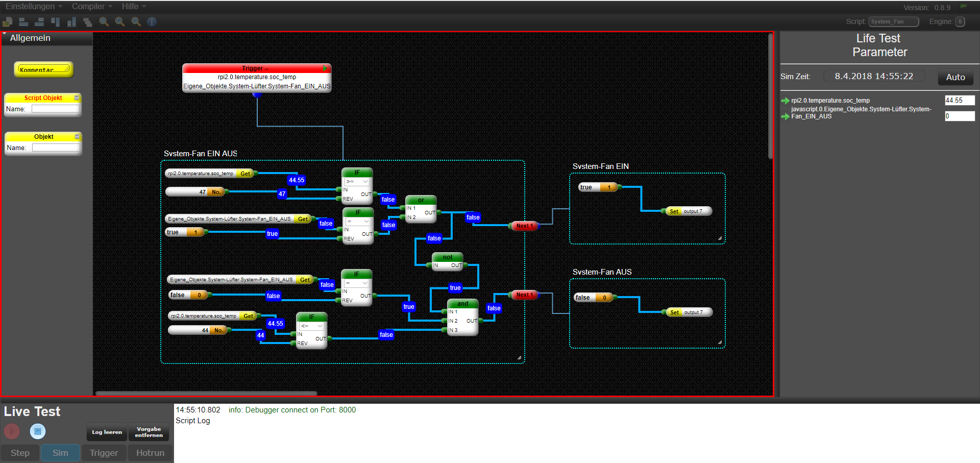Click the green 'or' logic block

[421, 209]
